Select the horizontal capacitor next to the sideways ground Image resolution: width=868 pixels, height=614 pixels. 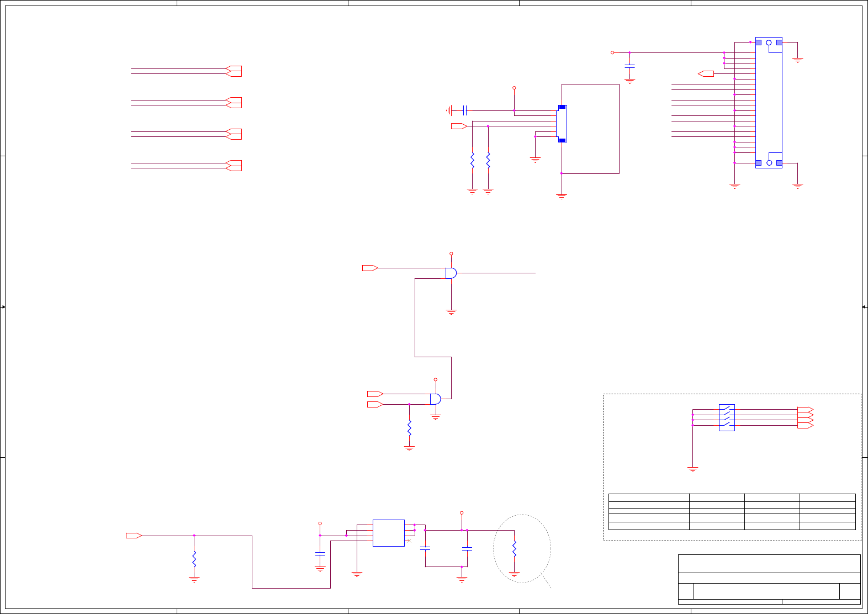pyautogui.click(x=465, y=110)
